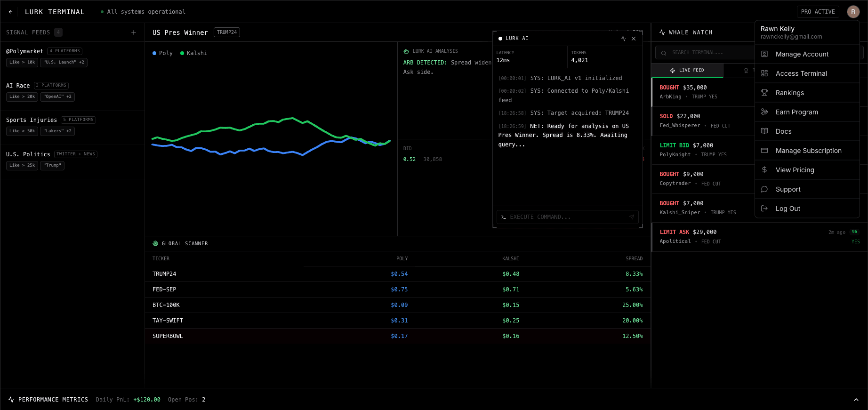Viewport: 868px width, 410px height.
Task: Open the U.S. Politics signal feed
Action: (72, 162)
